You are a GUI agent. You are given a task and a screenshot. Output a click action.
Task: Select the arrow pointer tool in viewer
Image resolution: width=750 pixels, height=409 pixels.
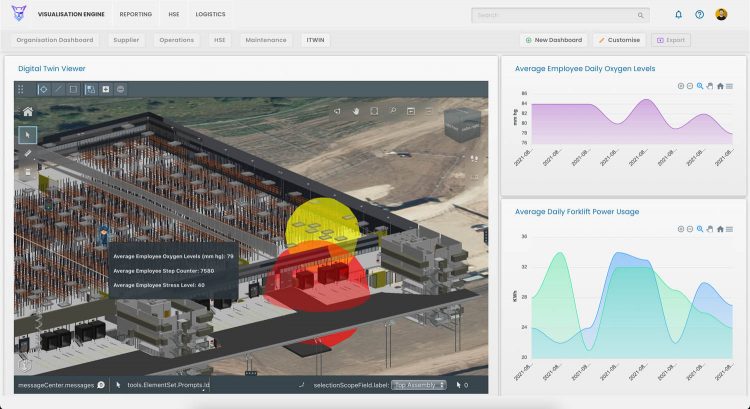point(28,134)
